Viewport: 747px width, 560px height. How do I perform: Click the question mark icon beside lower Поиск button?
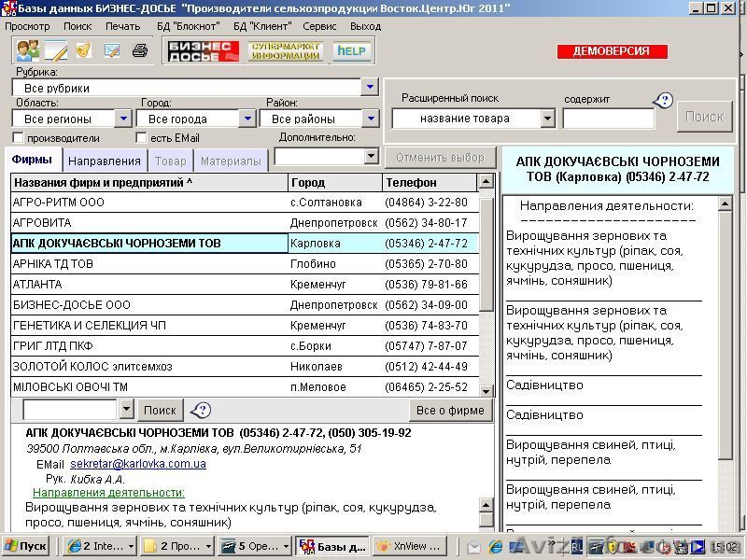point(201,409)
